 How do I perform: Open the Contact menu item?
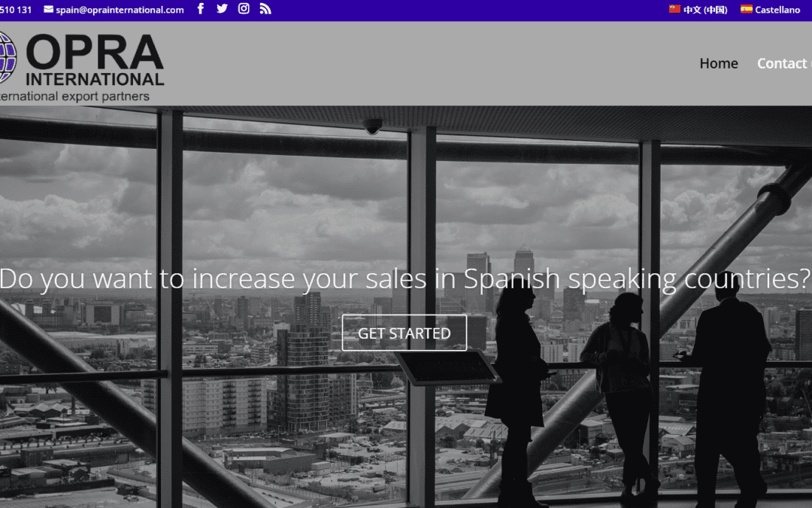pyautogui.click(x=784, y=63)
